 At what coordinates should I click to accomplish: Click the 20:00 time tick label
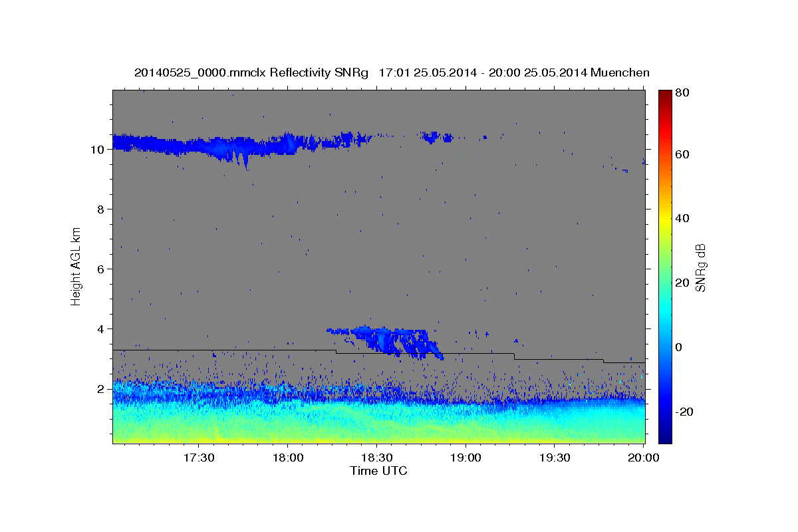[x=644, y=458]
